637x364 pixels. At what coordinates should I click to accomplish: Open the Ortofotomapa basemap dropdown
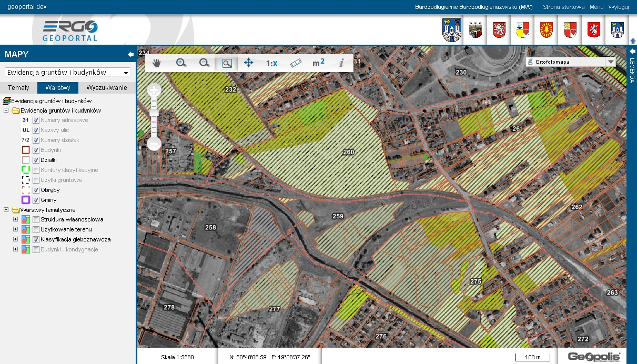point(570,62)
